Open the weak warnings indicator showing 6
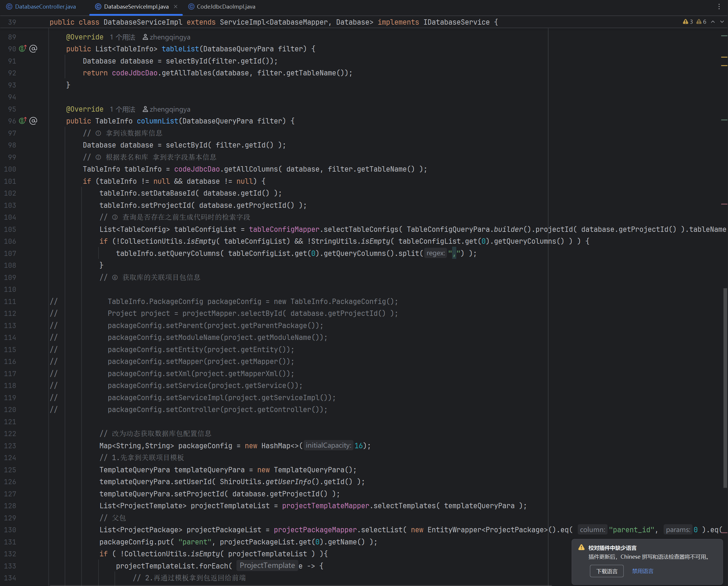 (x=701, y=22)
